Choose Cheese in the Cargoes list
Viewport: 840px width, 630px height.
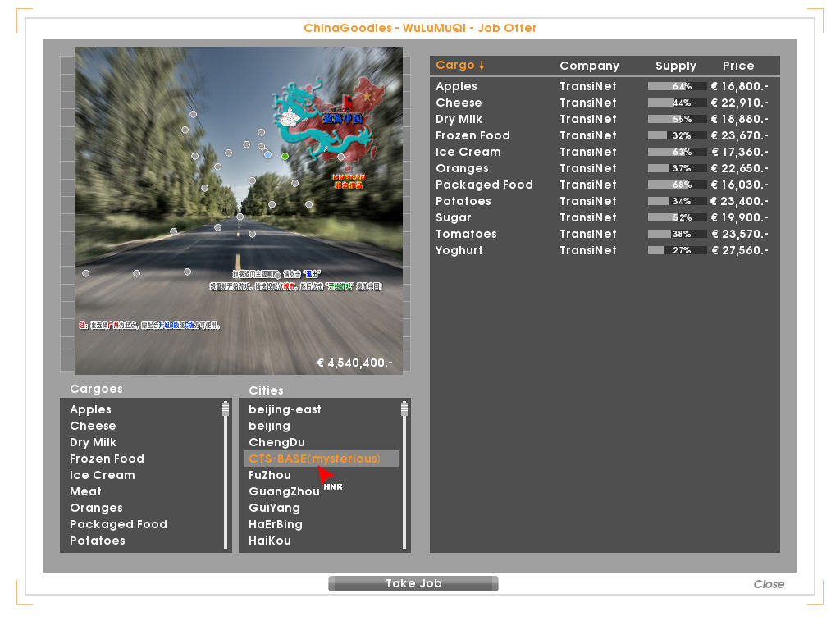pos(93,426)
